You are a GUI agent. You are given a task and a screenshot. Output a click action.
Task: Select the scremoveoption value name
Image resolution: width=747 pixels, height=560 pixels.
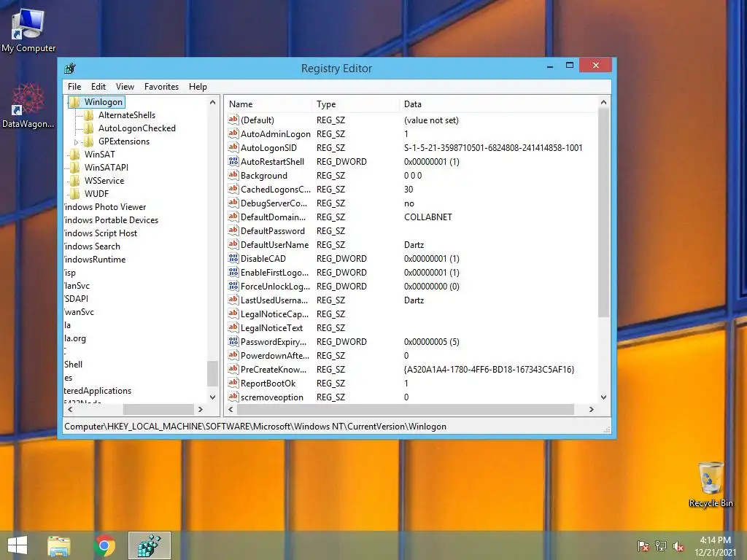pos(271,397)
